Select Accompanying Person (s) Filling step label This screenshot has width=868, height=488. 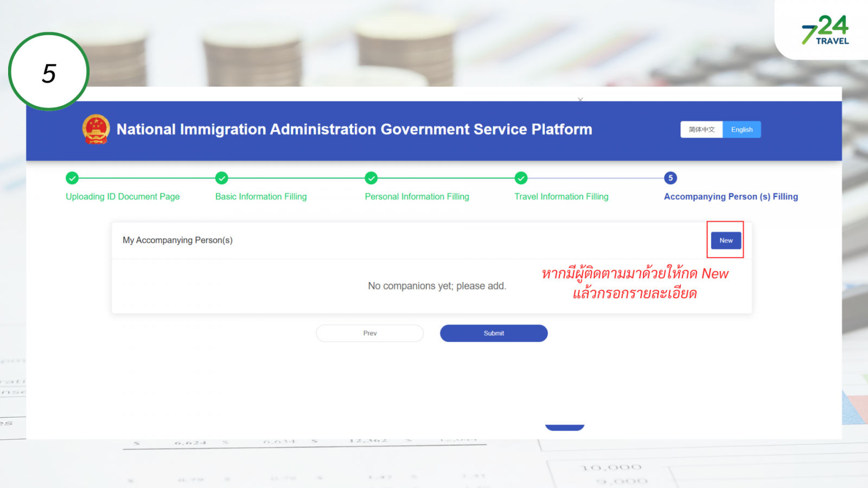pyautogui.click(x=731, y=197)
